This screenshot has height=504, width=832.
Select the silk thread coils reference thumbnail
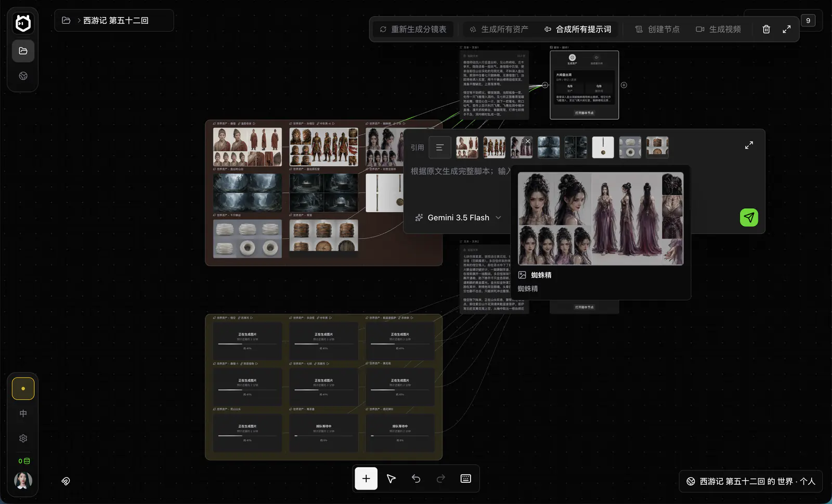click(630, 148)
